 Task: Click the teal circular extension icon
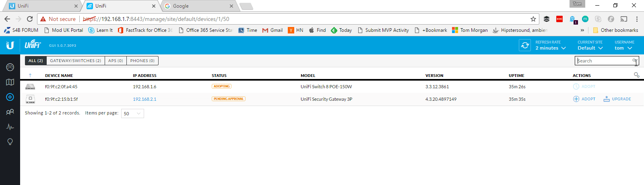pyautogui.click(x=585, y=19)
